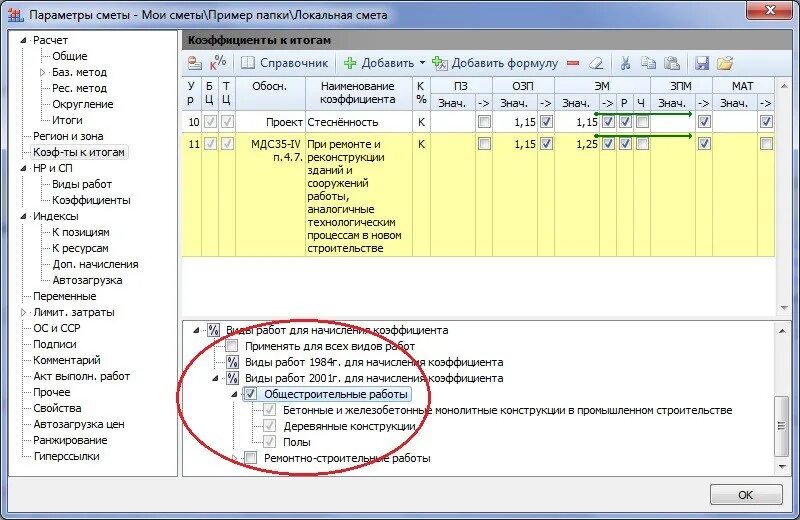Expand the Лимит. затраты node
The image size is (800, 520).
23,312
